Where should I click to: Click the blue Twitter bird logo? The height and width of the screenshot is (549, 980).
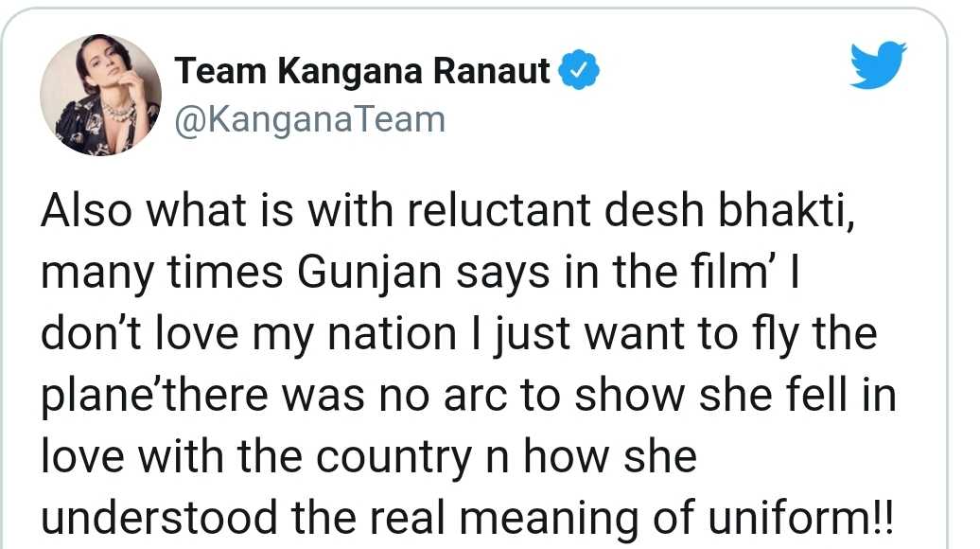pyautogui.click(x=879, y=65)
